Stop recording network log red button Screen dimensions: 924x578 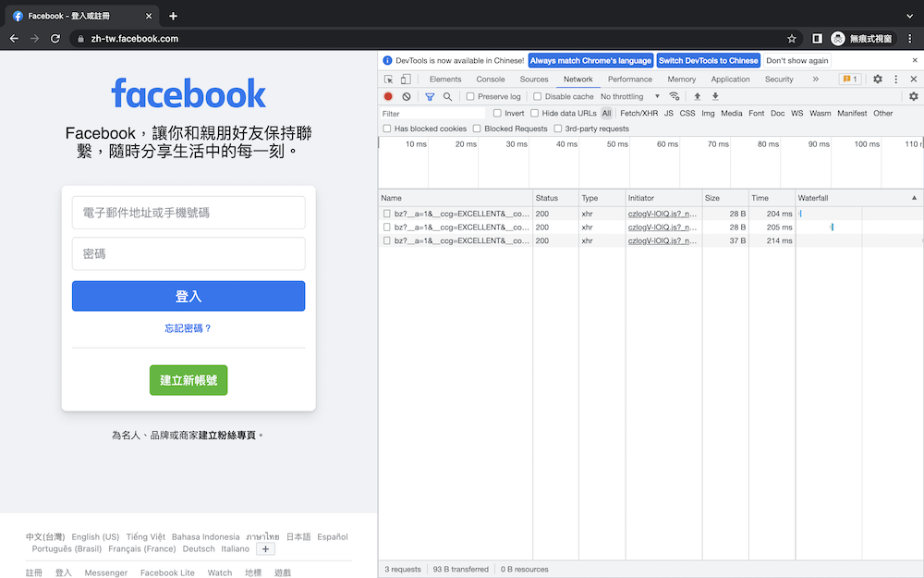coord(388,96)
